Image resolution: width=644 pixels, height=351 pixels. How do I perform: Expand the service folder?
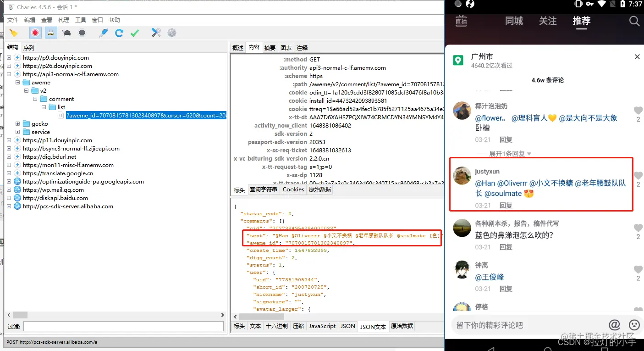tap(17, 132)
